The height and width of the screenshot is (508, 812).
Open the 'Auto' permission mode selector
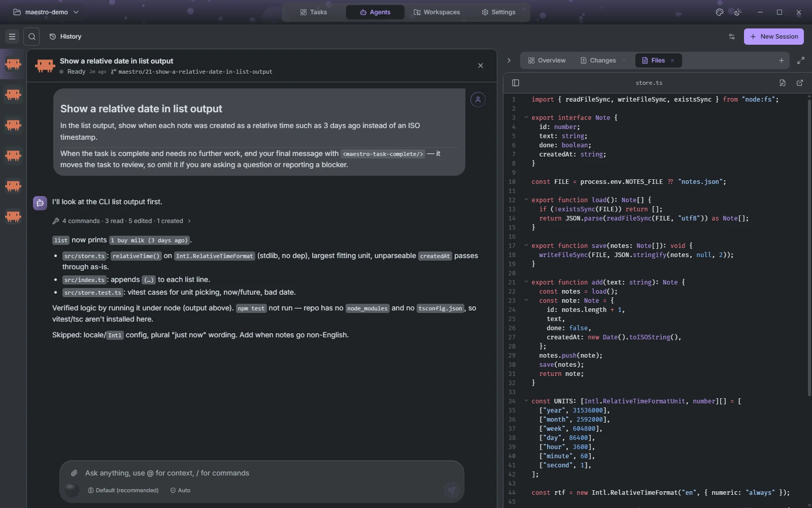point(180,490)
